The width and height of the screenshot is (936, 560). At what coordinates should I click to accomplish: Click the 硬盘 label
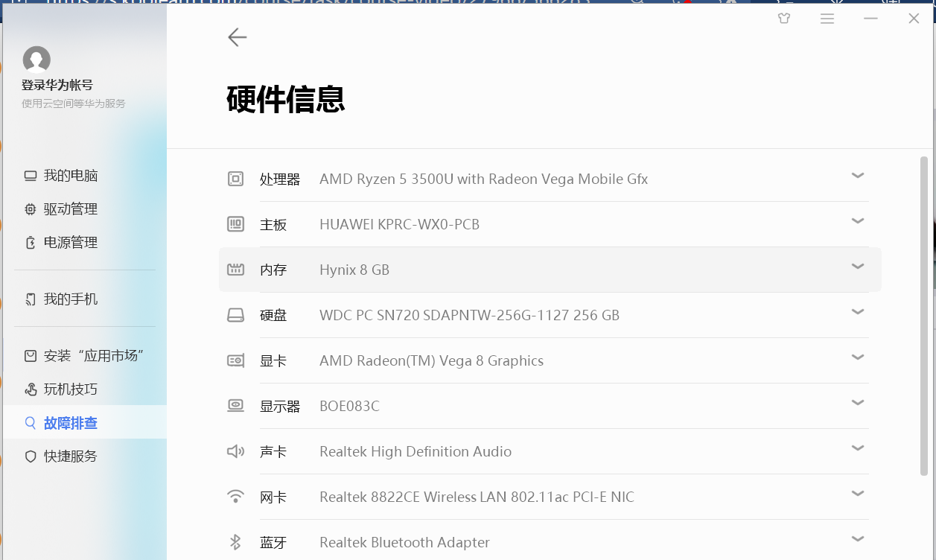point(273,316)
